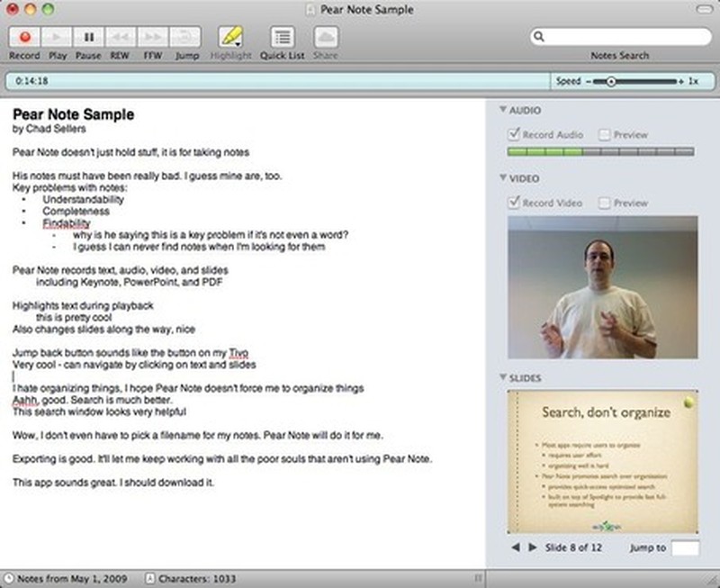Click the split divider grip handle
The width and height of the screenshot is (720, 588).
tap(478, 578)
